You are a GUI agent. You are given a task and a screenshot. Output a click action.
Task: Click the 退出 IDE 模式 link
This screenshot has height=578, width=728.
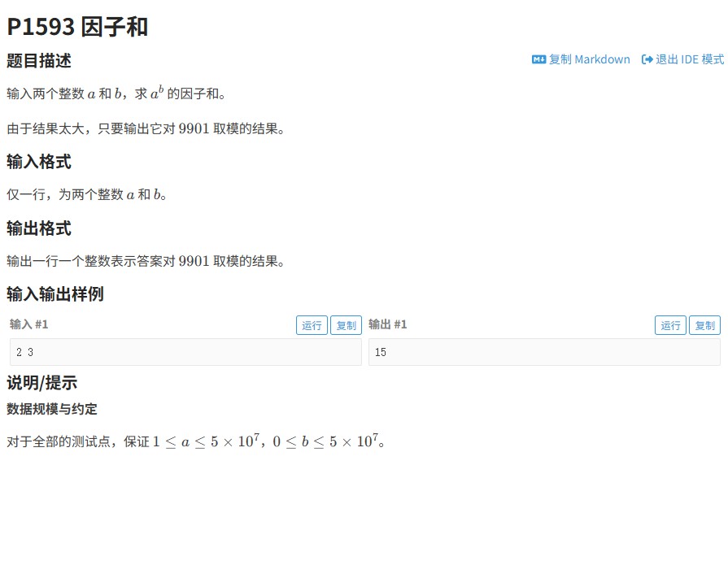(x=682, y=59)
